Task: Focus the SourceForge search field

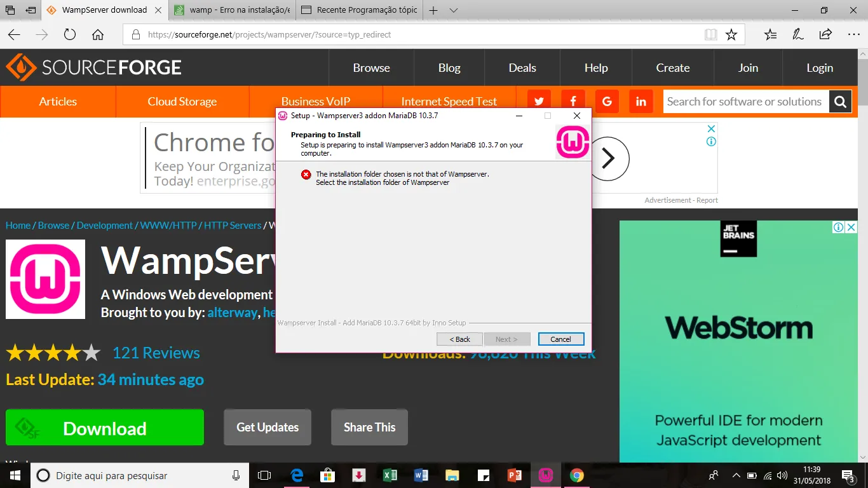Action: (x=746, y=102)
